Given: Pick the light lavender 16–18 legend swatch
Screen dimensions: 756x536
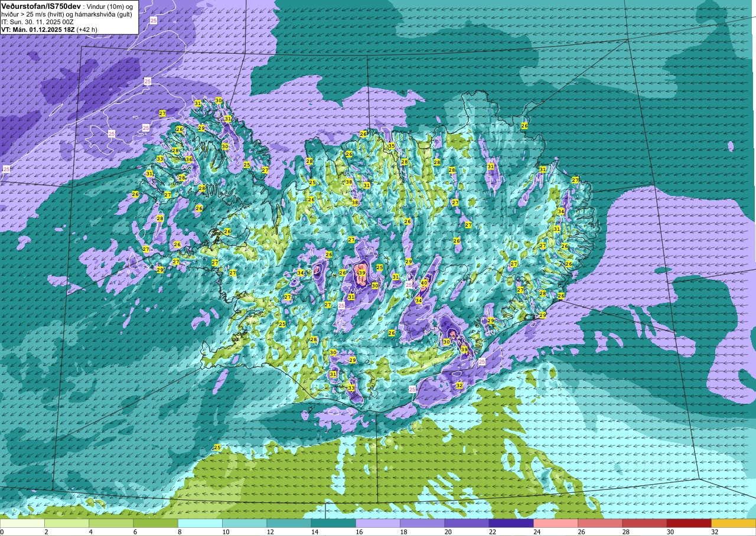Looking at the screenshot, I should 378,523.
